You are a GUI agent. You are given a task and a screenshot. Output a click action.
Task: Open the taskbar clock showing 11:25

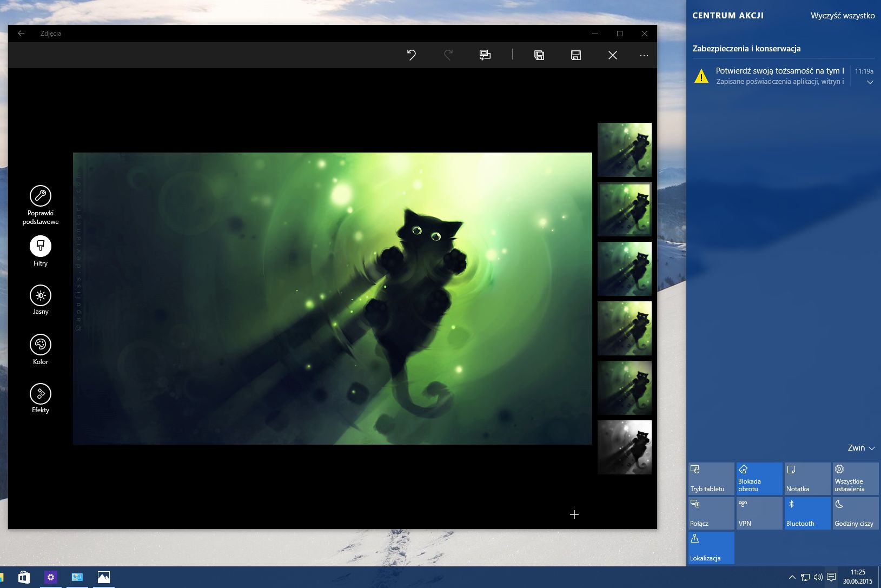coord(858,577)
